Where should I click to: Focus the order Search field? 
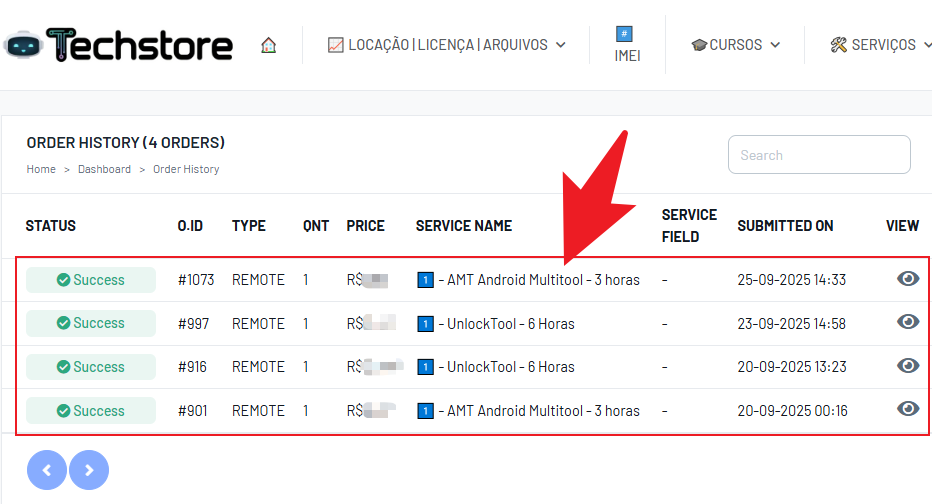pyautogui.click(x=818, y=155)
